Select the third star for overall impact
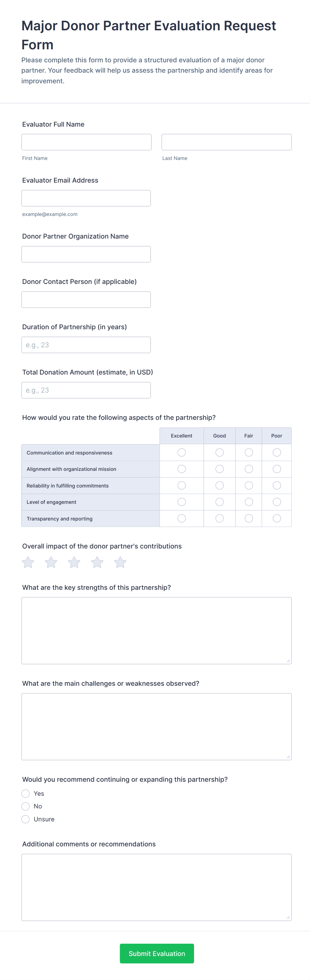 (x=74, y=562)
